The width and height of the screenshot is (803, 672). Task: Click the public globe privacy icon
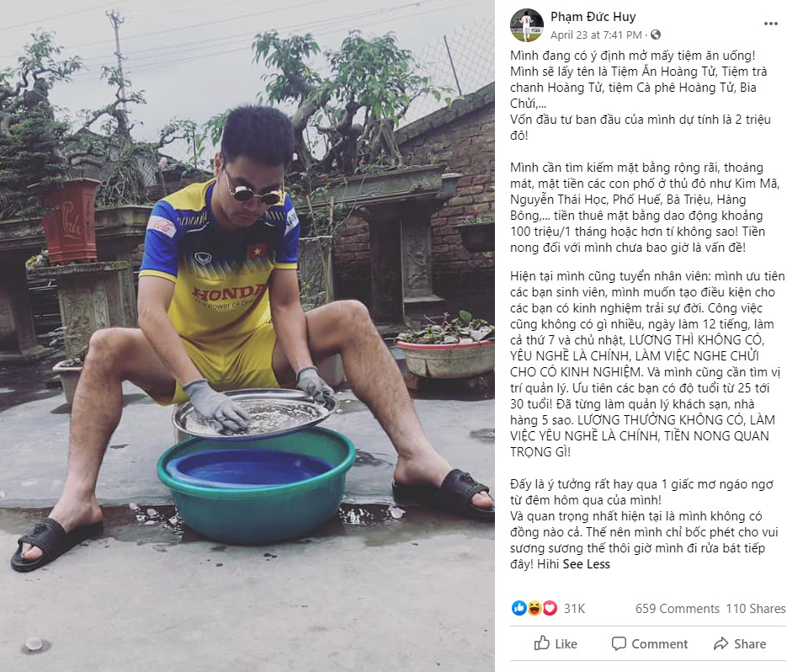pos(656,35)
